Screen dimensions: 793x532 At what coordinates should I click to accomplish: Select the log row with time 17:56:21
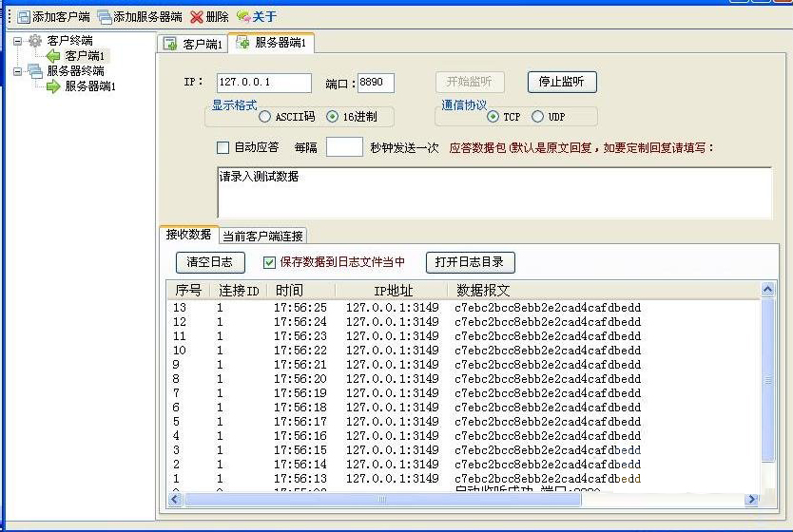coord(463,364)
